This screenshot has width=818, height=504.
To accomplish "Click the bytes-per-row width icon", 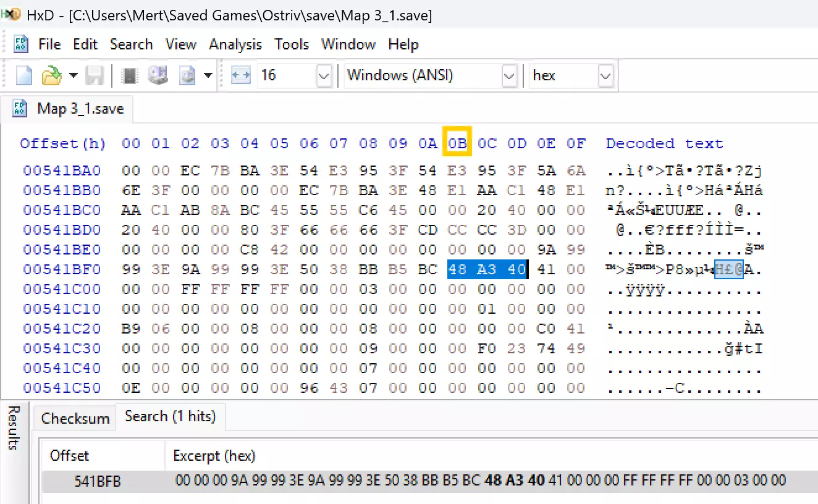I will pyautogui.click(x=240, y=75).
